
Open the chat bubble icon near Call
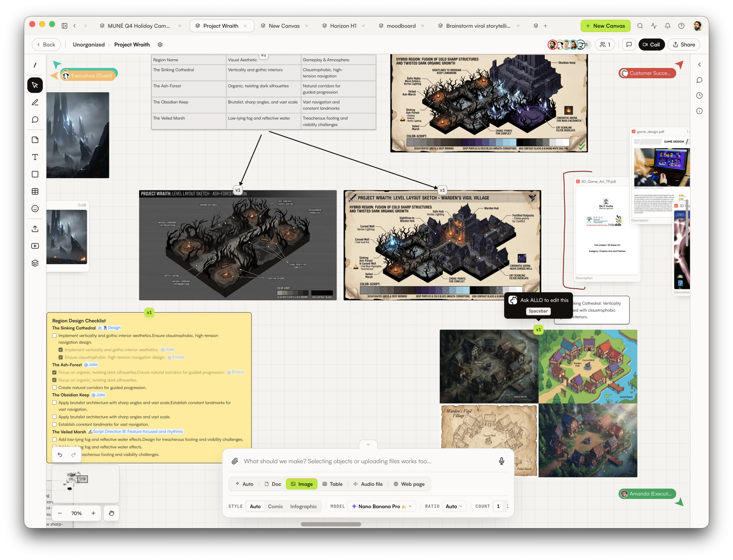(x=629, y=45)
